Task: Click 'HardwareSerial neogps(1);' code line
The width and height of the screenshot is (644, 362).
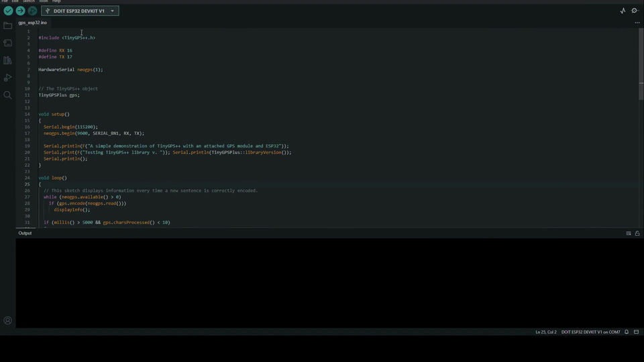Action: click(70, 70)
